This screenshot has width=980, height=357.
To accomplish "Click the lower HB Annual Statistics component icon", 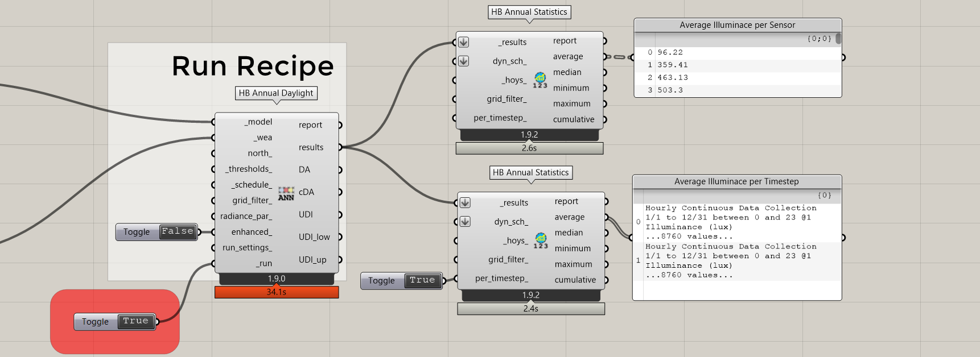I will point(541,240).
